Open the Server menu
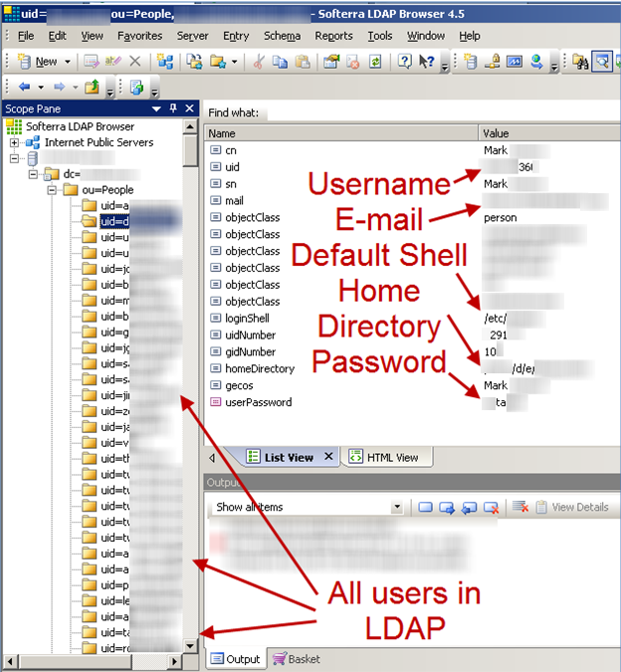This screenshot has height=672, width=621. [x=192, y=36]
